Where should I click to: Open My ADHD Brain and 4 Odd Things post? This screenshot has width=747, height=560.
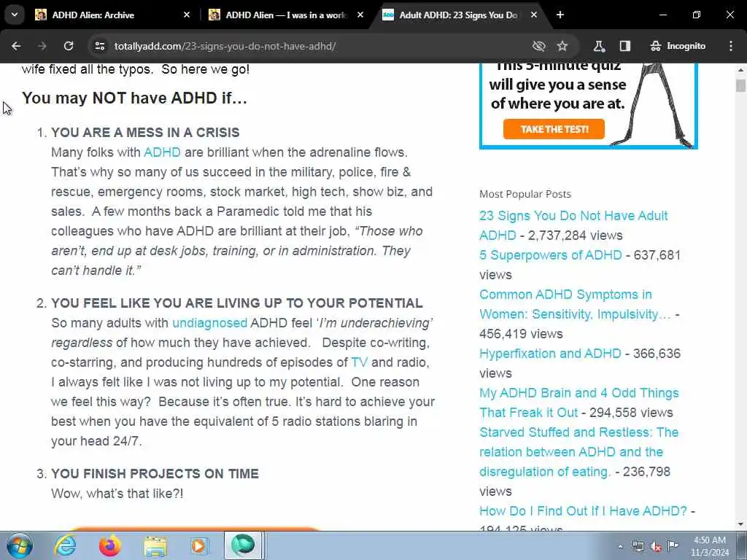(578, 402)
